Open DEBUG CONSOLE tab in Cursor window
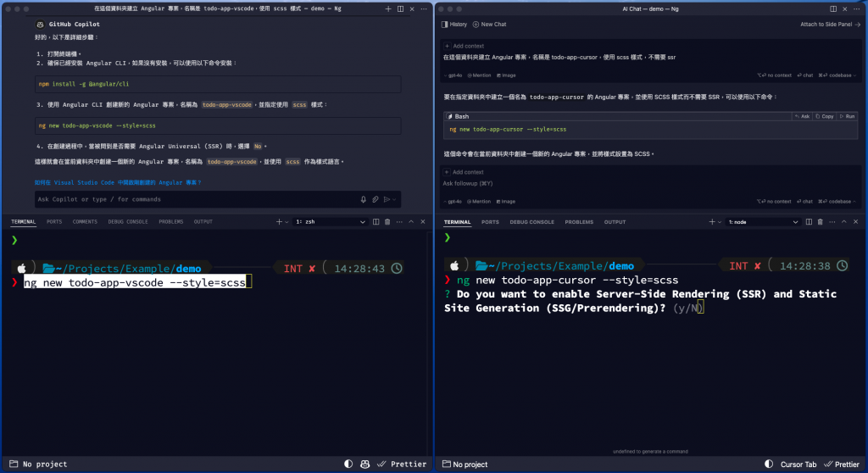The width and height of the screenshot is (868, 473). [532, 222]
